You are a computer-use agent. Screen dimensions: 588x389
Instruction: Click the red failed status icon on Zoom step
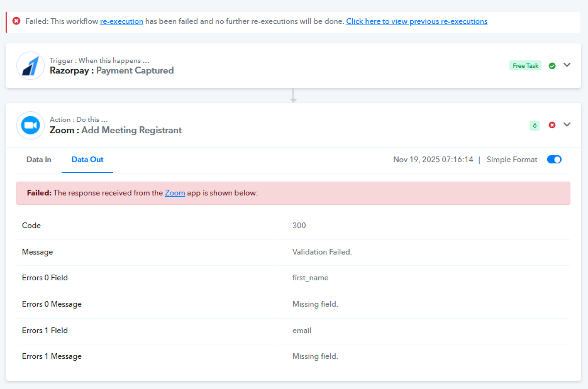click(552, 125)
